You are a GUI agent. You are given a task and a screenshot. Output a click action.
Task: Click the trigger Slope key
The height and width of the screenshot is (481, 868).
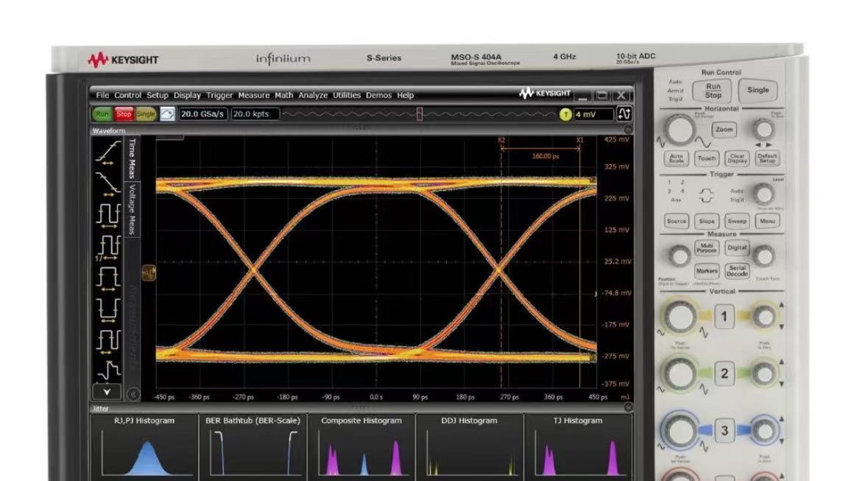(706, 221)
